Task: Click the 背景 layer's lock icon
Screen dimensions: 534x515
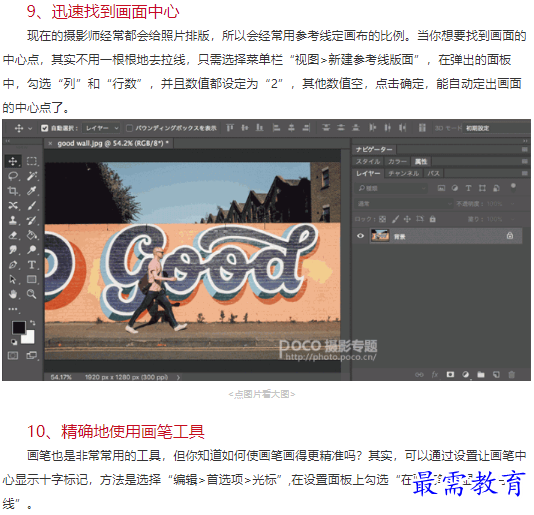Action: (x=510, y=236)
